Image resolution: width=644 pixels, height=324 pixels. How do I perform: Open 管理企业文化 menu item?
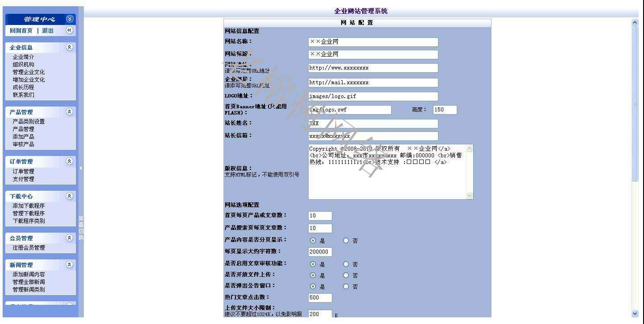29,72
